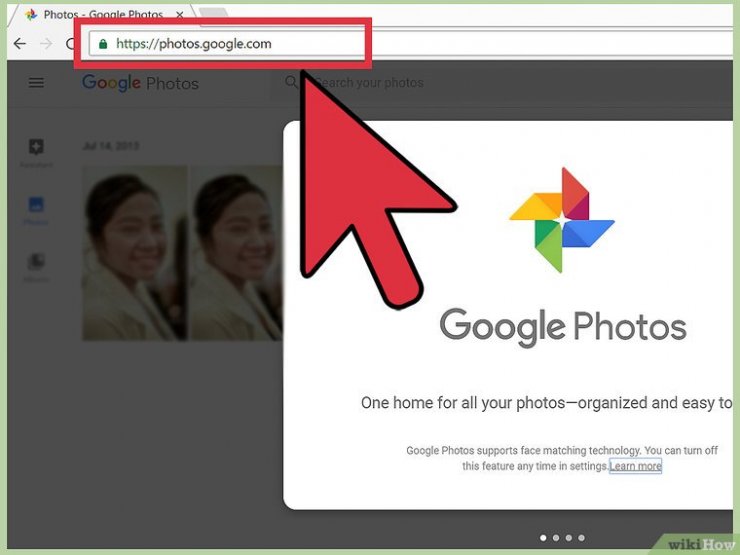This screenshot has width=740, height=555.
Task: Click the new tab button
Action: 213,13
